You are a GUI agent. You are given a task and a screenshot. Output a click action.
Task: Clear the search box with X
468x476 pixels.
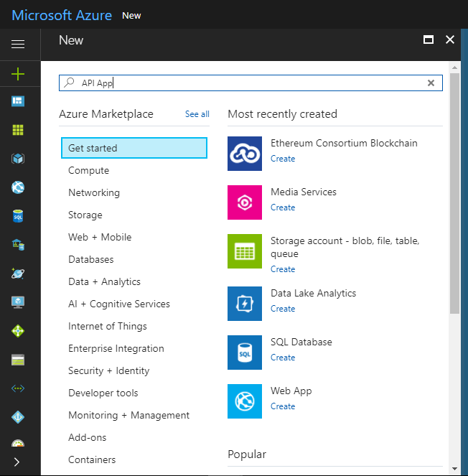(431, 83)
